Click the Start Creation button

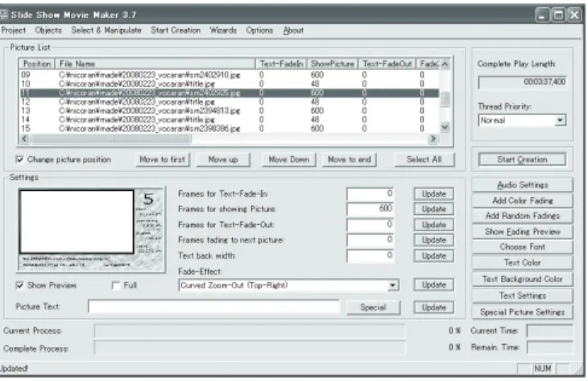522,159
